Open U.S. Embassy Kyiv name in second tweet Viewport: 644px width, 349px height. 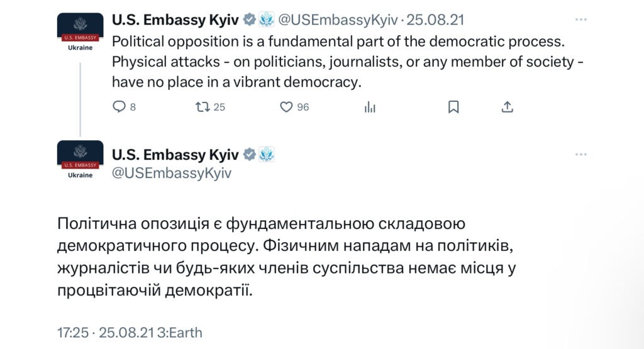point(175,155)
